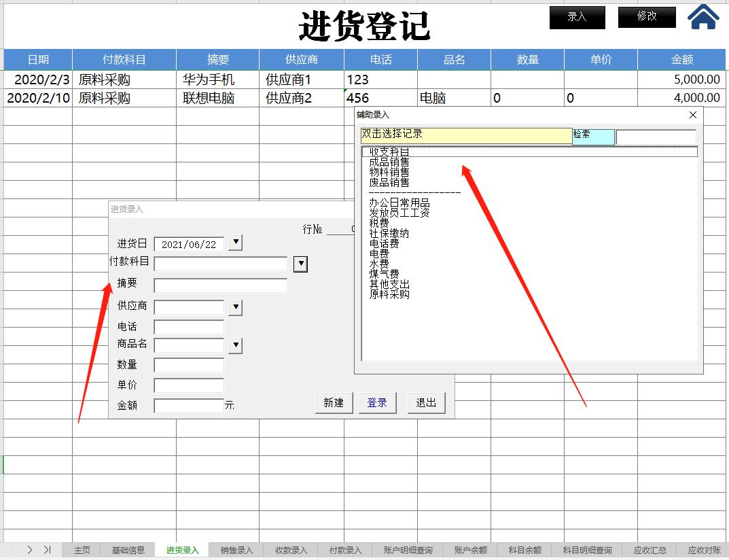The image size is (729, 560).
Task: Open the 商品名 dropdown in the form
Action: pyautogui.click(x=235, y=345)
